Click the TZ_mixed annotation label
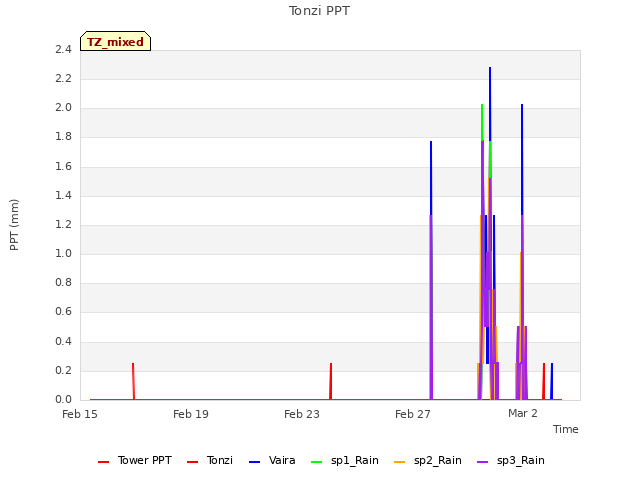 116,42
